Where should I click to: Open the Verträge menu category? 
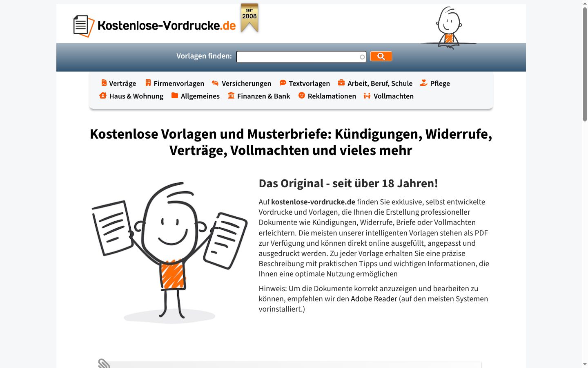(x=122, y=83)
